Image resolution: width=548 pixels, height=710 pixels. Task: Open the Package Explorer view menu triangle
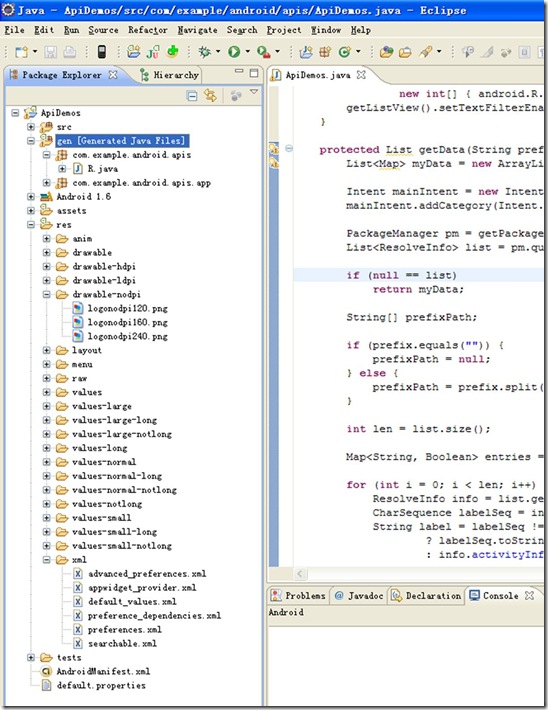point(254,92)
